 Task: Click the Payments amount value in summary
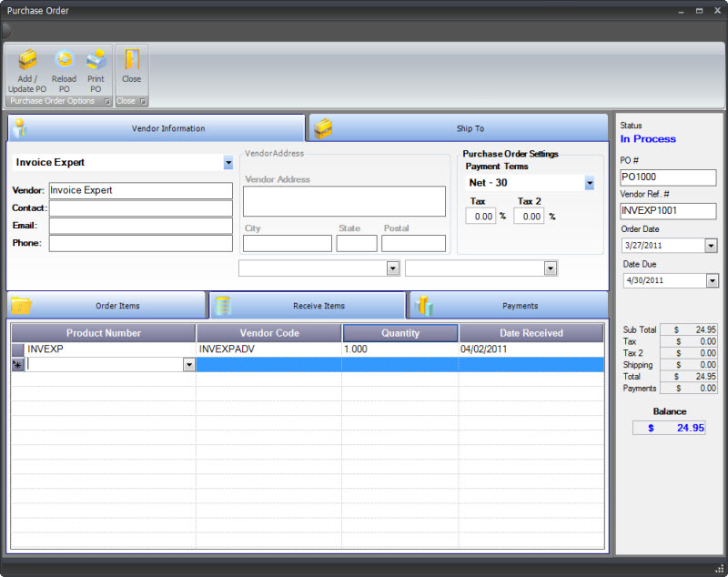click(x=689, y=388)
